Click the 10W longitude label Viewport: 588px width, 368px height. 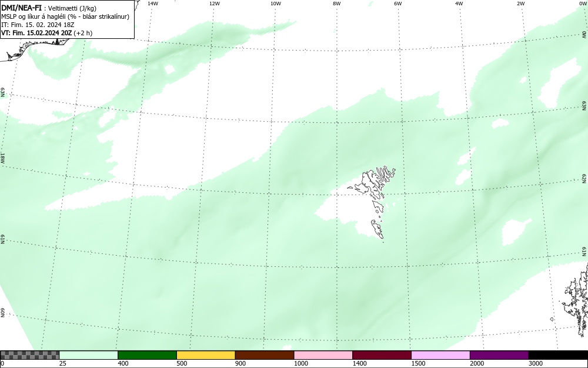coord(276,4)
